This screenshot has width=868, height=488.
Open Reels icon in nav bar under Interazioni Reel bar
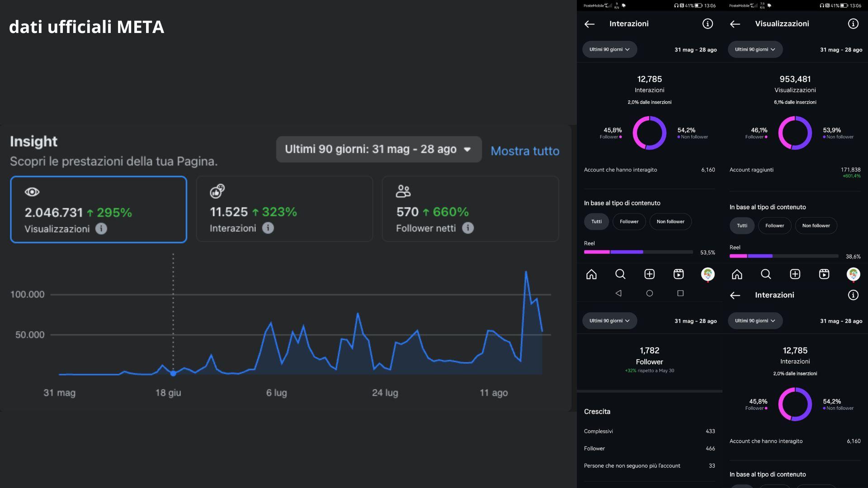[x=679, y=274]
